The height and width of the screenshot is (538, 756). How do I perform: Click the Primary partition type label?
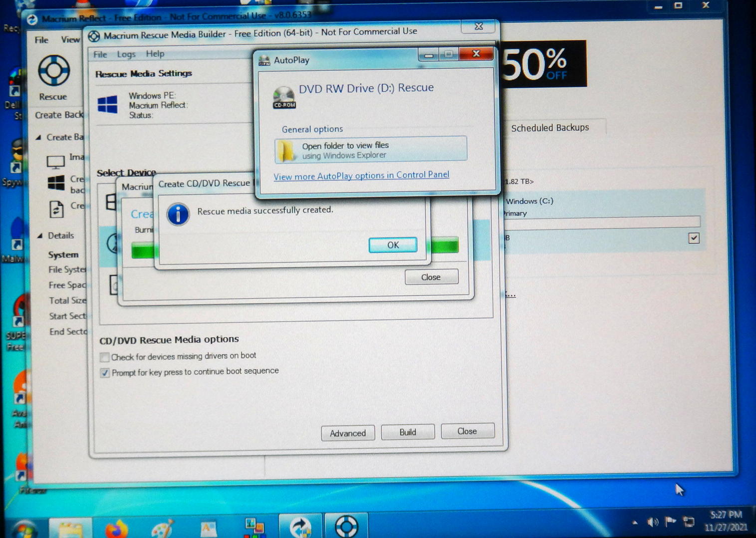click(x=515, y=214)
